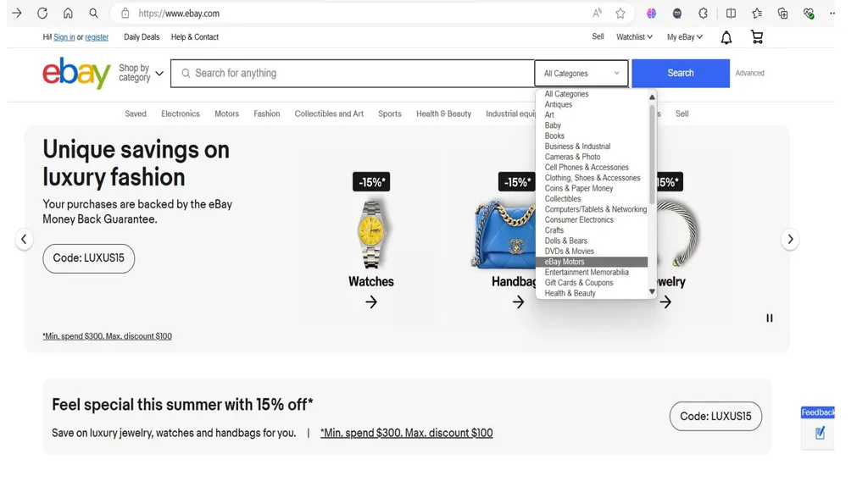
Task: Choose Computers/Tablets & Networking option
Action: pos(596,210)
